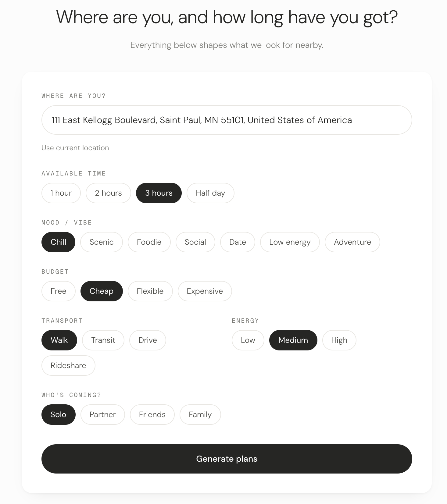Select Family as company
Viewport: 447px width, 504px height.
(x=200, y=414)
